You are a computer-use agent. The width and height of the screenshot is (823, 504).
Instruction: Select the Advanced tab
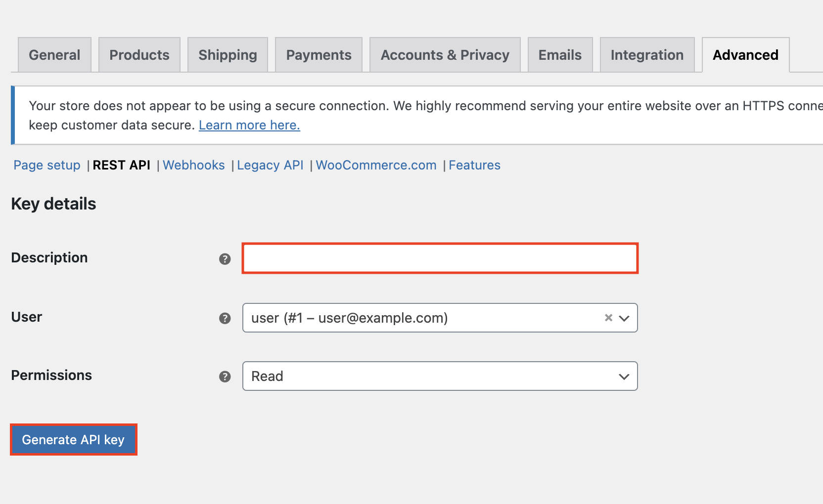[745, 55]
